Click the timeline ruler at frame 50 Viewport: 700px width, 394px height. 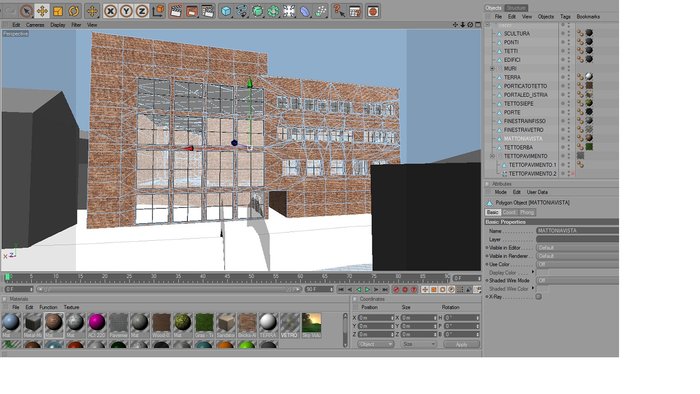pyautogui.click(x=251, y=278)
